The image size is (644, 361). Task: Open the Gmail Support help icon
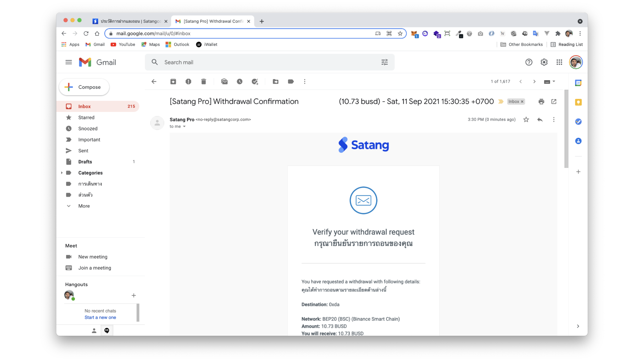(x=529, y=62)
